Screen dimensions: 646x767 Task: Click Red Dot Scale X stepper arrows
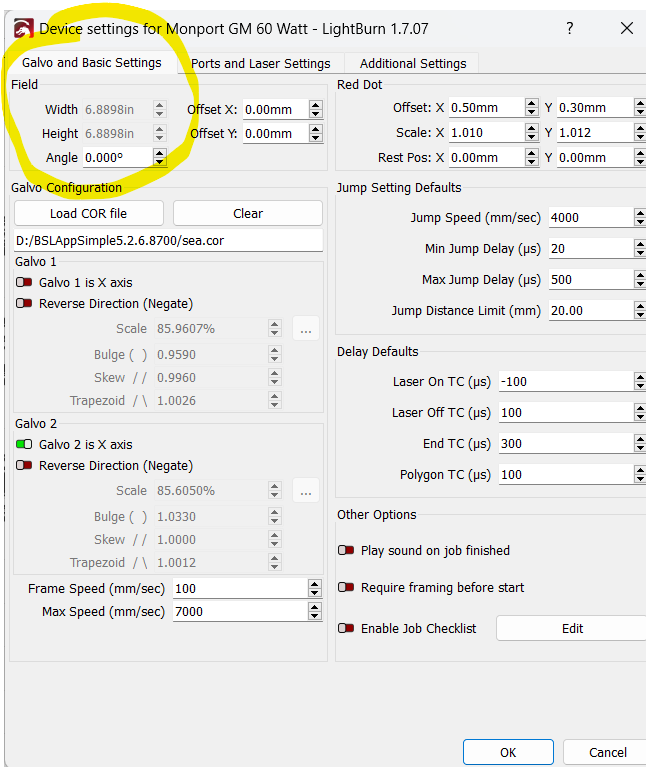[532, 133]
